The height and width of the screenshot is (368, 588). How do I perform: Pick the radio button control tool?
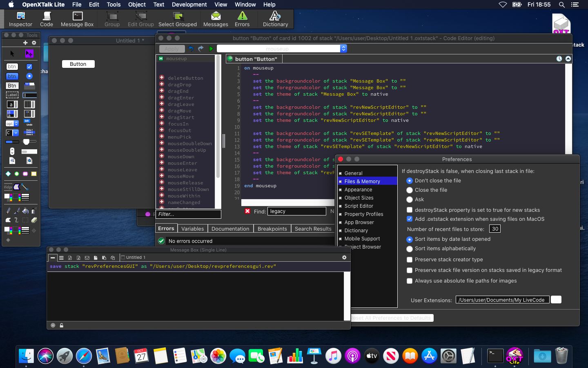point(29,76)
